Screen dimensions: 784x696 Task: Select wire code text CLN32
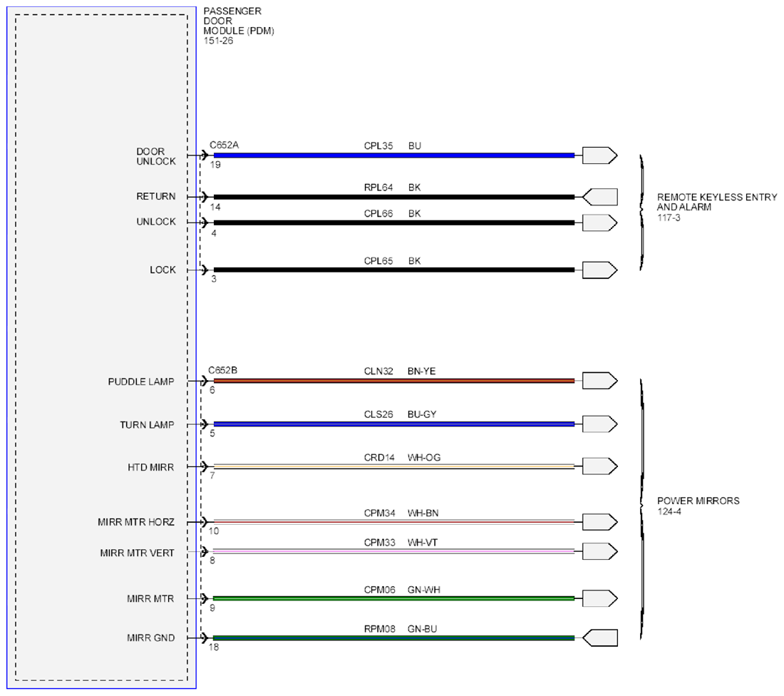click(378, 372)
